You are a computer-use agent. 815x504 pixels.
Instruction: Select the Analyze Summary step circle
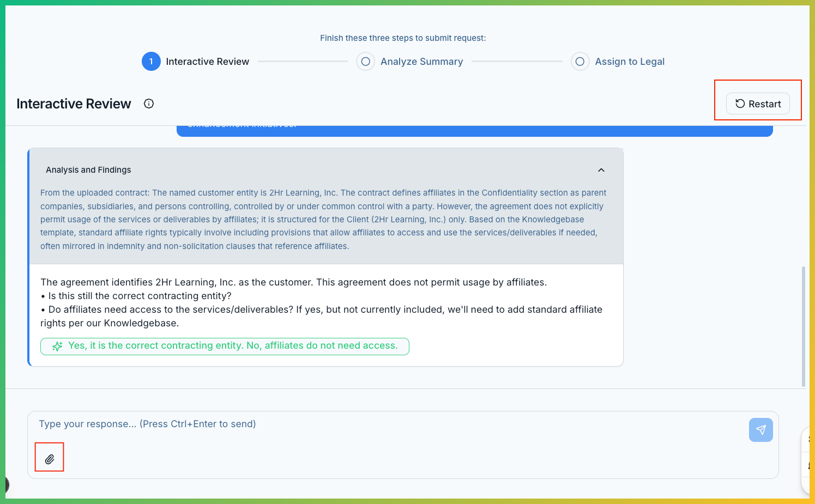point(365,61)
